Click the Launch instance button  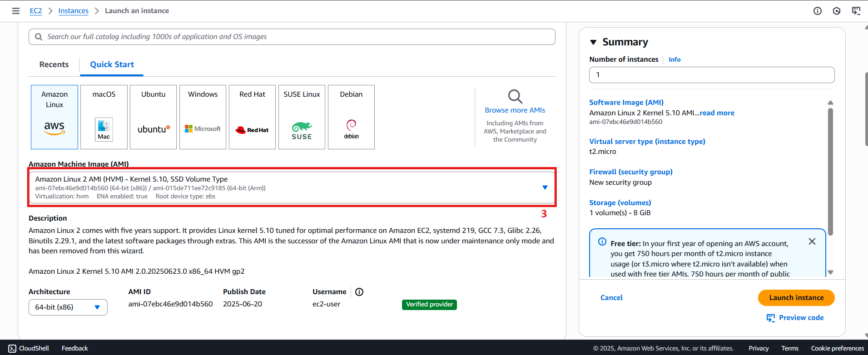tap(796, 298)
